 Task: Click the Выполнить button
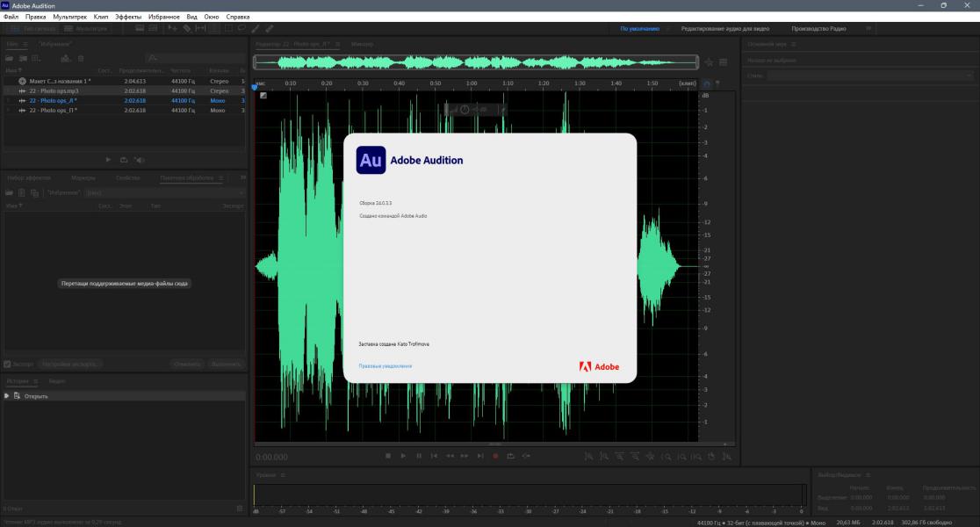[x=226, y=364]
